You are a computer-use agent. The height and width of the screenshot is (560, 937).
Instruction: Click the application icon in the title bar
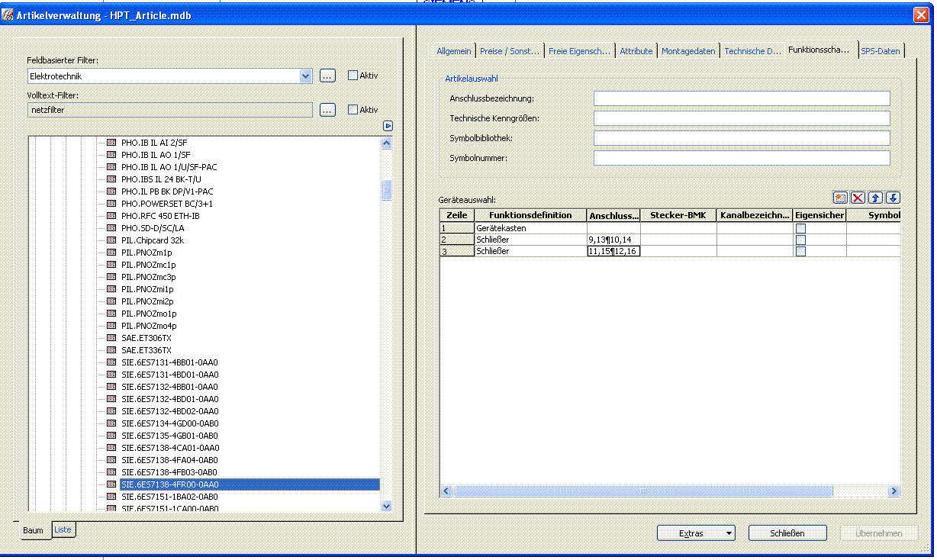pos(8,15)
